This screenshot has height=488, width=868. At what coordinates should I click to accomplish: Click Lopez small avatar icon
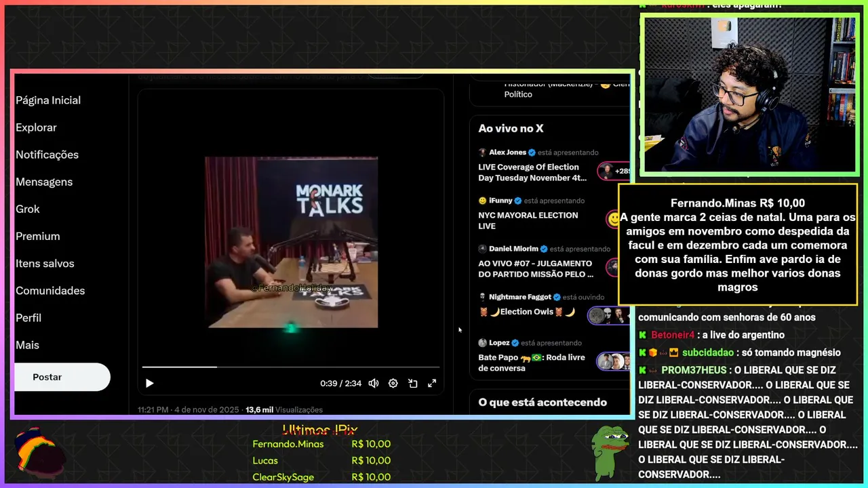[x=483, y=343]
